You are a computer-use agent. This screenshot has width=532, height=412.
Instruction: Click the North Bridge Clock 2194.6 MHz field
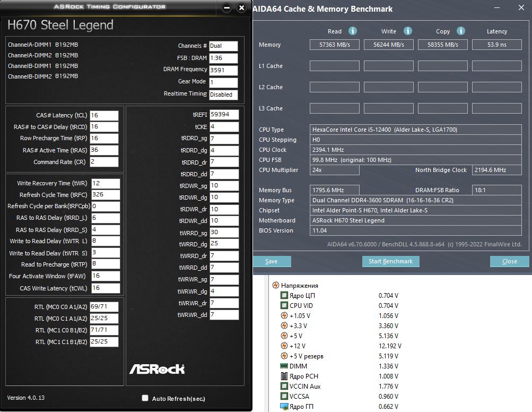(496, 170)
